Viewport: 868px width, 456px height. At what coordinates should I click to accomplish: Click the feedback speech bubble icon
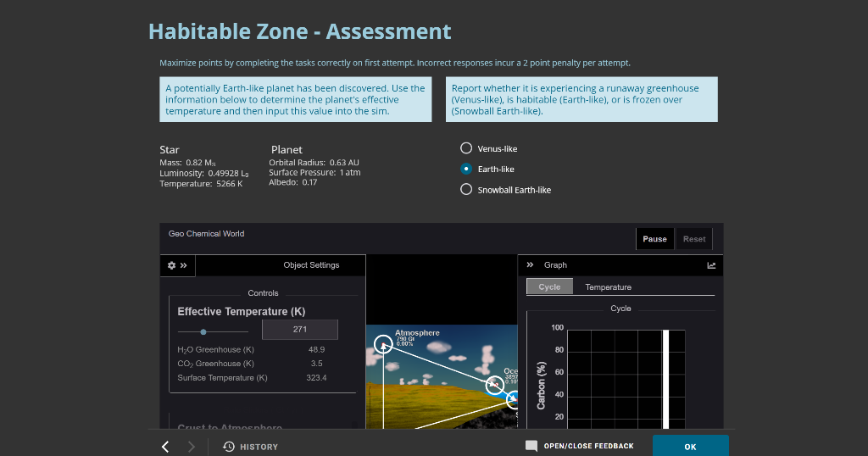click(x=531, y=446)
